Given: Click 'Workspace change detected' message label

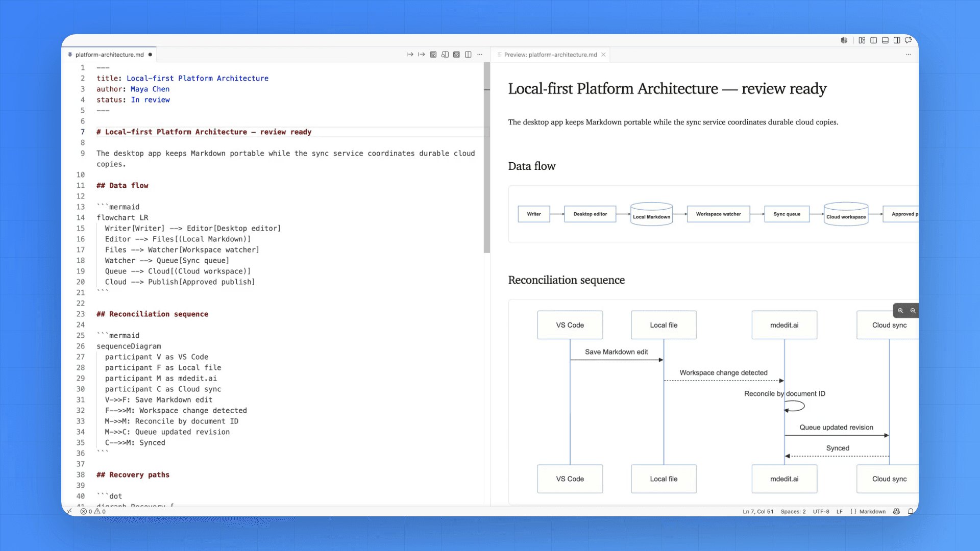Looking at the screenshot, I should 723,373.
